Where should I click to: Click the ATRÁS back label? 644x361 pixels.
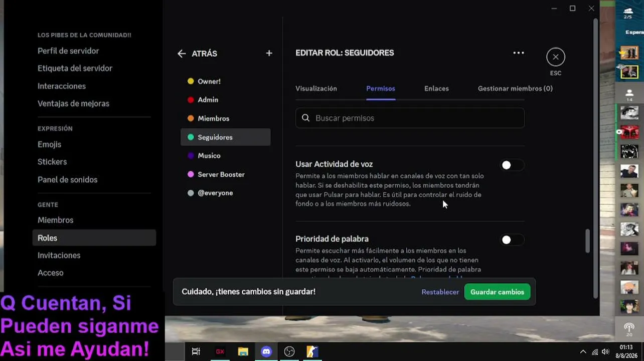pos(204,54)
